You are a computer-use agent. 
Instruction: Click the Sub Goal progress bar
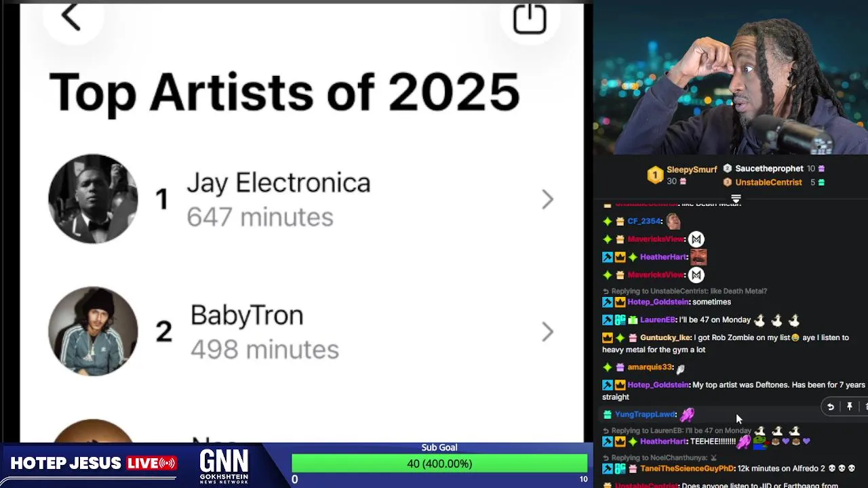[439, 464]
